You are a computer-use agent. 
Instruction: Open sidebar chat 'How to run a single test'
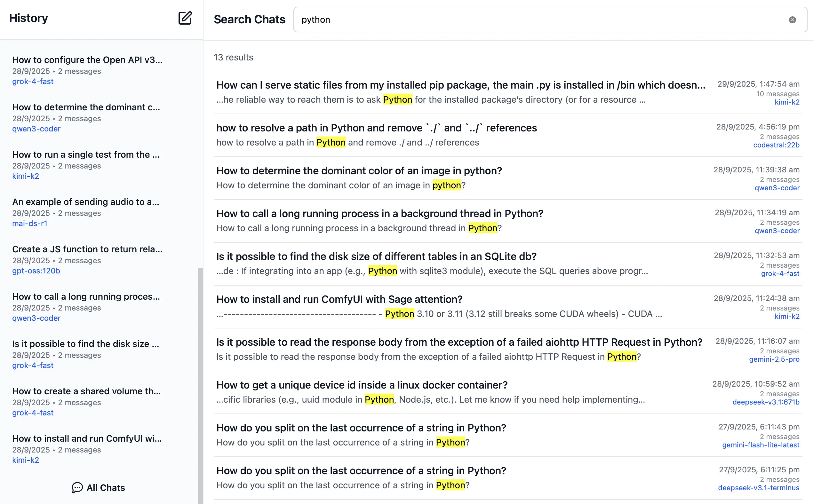[86, 155]
